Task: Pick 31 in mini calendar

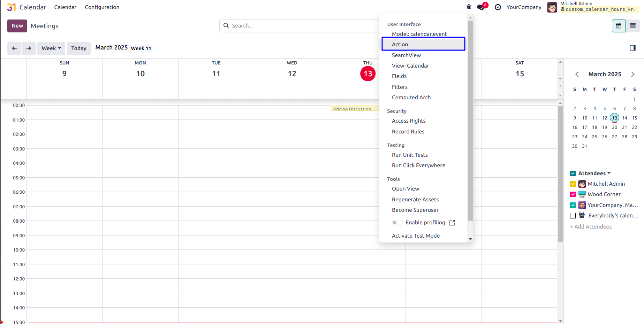Action: tap(584, 146)
